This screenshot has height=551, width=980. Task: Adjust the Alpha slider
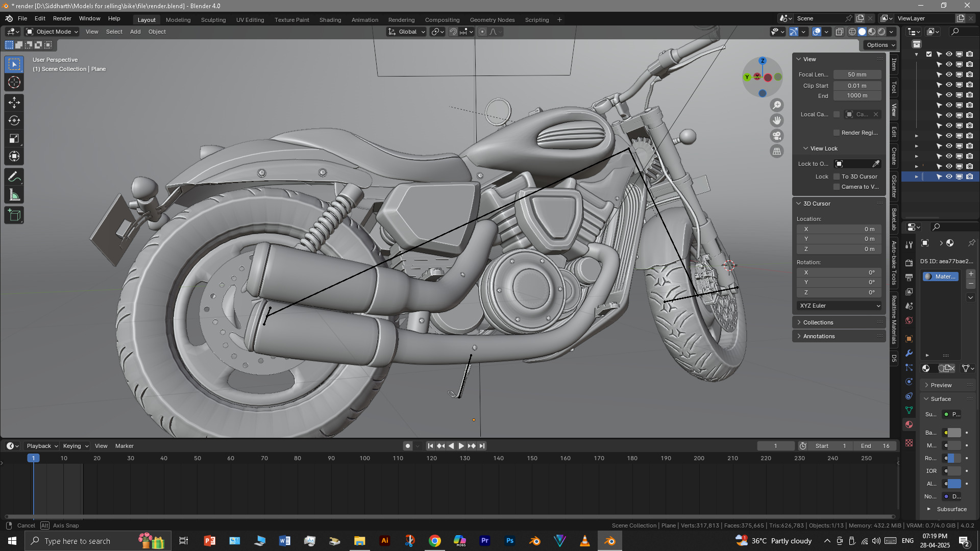(954, 484)
